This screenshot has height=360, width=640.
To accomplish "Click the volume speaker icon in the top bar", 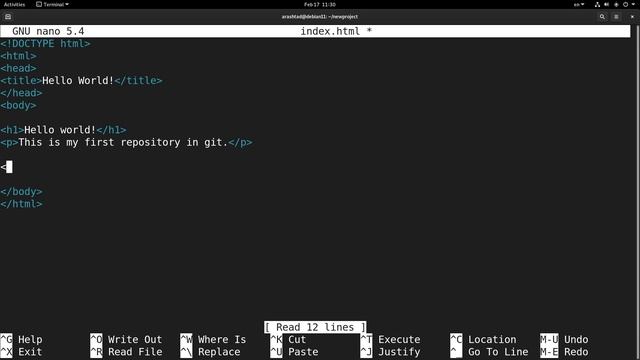I will 607,4.
